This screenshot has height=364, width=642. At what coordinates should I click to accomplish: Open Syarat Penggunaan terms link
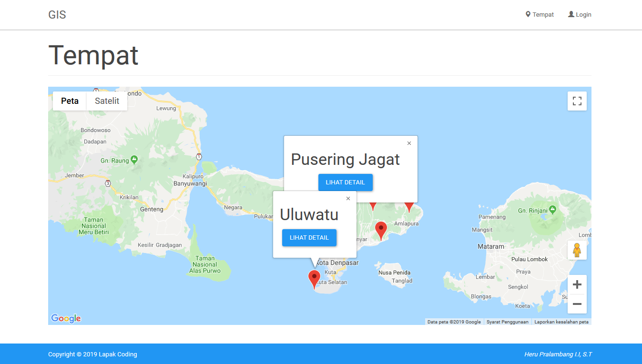(x=507, y=322)
